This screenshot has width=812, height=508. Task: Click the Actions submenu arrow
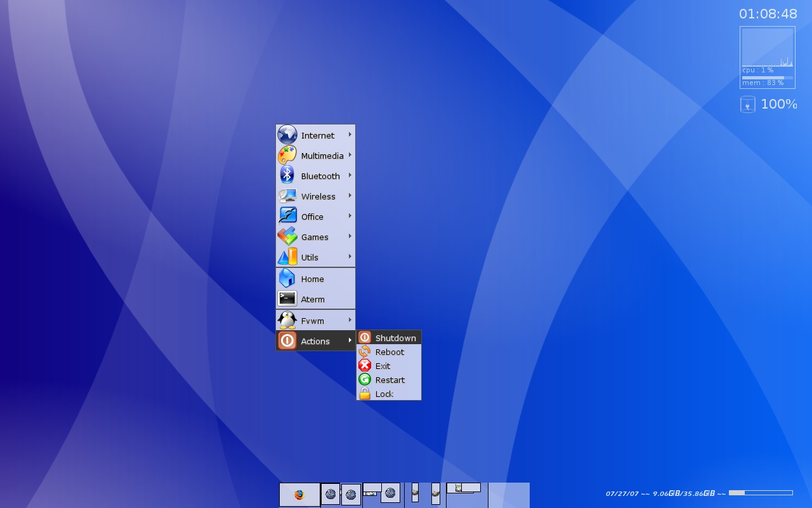pyautogui.click(x=350, y=340)
